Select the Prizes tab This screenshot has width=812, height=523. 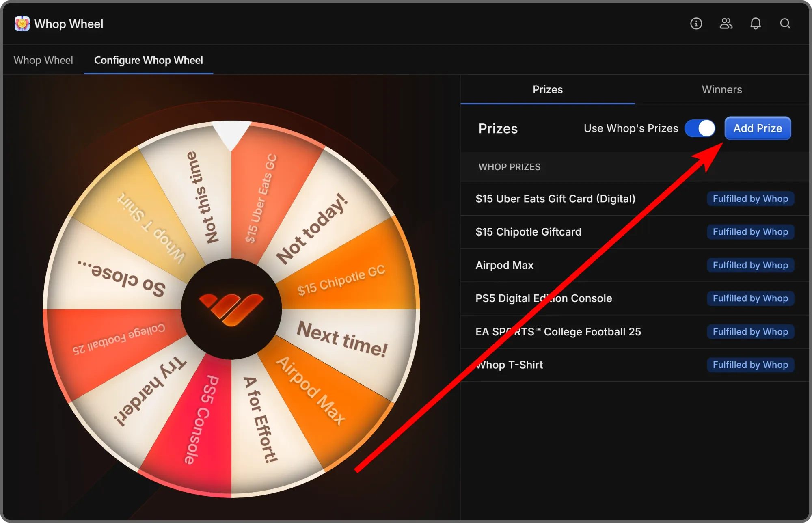547,89
